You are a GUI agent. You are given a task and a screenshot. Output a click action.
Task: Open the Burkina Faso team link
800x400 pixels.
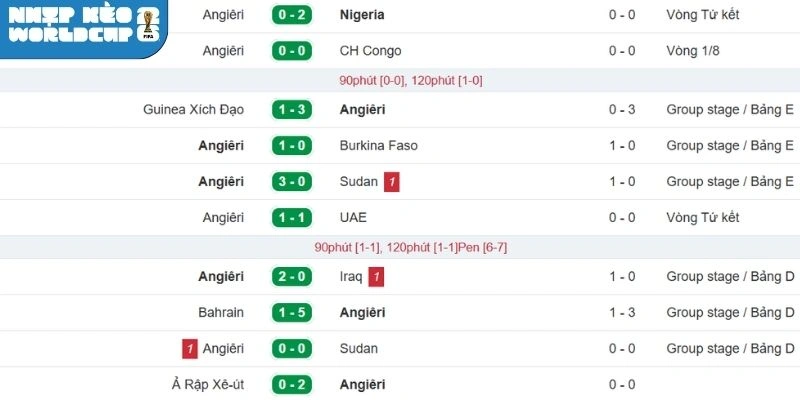pos(378,146)
